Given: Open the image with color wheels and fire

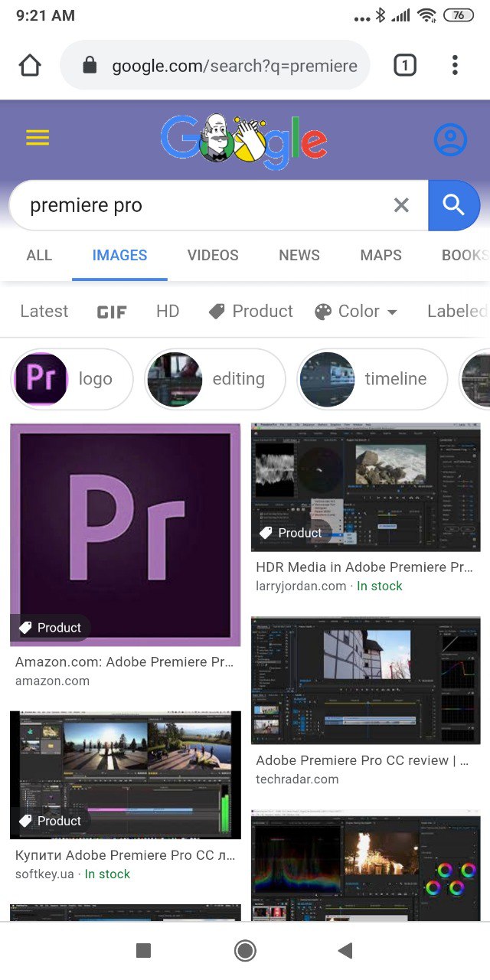Looking at the screenshot, I should click(x=366, y=865).
